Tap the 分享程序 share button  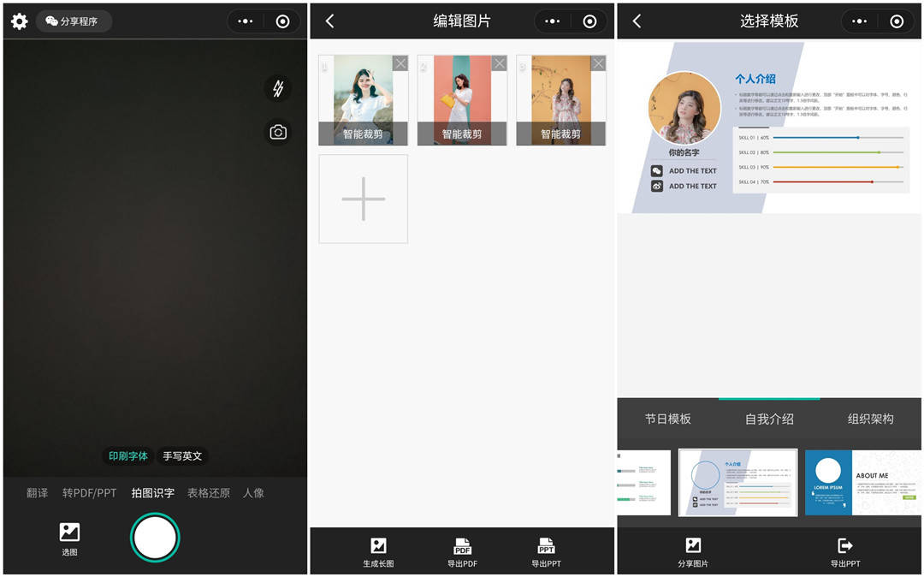coord(74,21)
